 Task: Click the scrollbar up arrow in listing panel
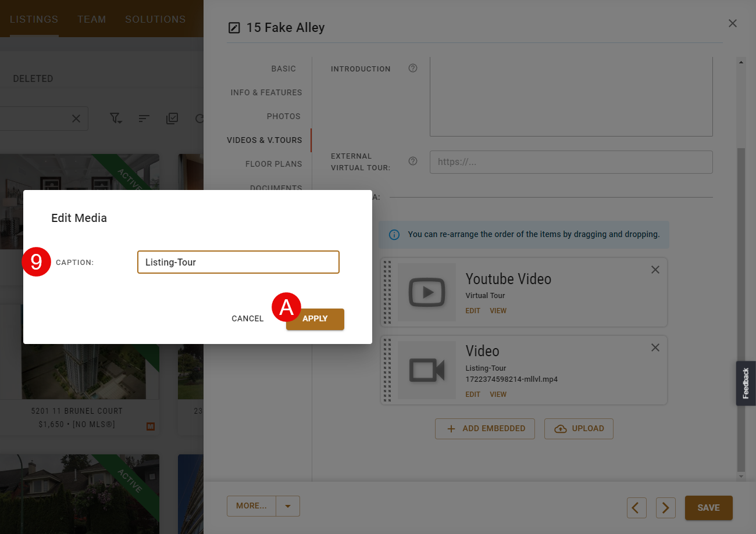click(741, 62)
